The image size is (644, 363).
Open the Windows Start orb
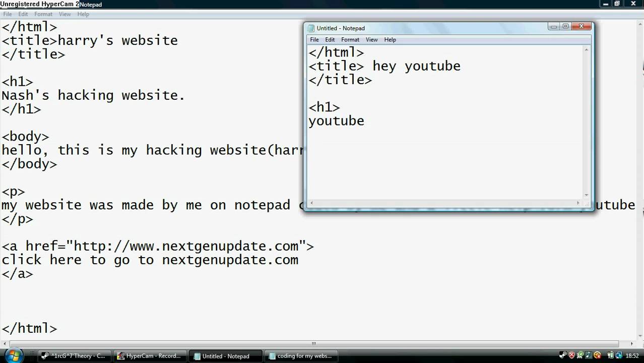click(x=13, y=355)
